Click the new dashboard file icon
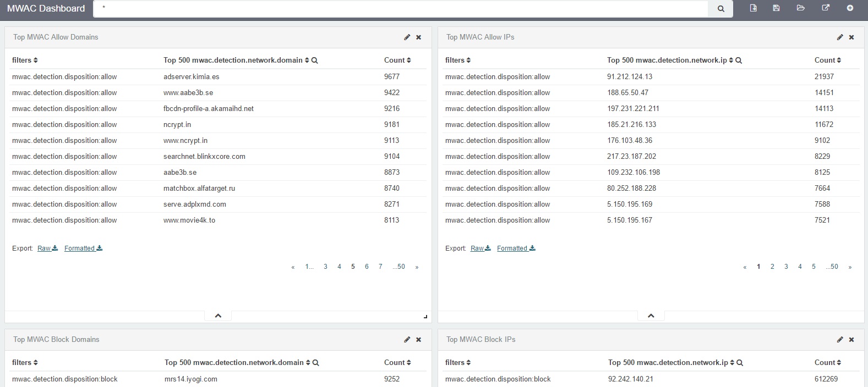 click(x=753, y=8)
